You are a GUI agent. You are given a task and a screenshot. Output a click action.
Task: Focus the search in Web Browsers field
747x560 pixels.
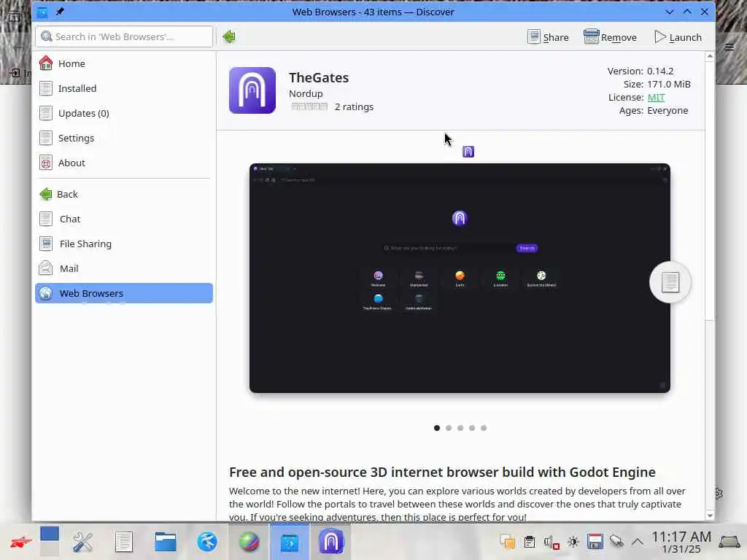pyautogui.click(x=124, y=36)
